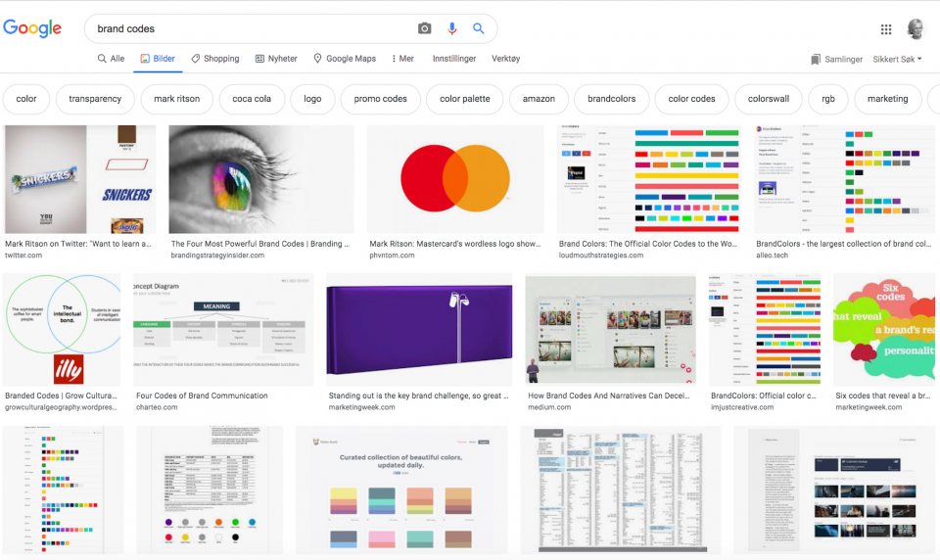This screenshot has width=940, height=560.
Task: Open the medium.com presentation screen image
Action: [610, 329]
